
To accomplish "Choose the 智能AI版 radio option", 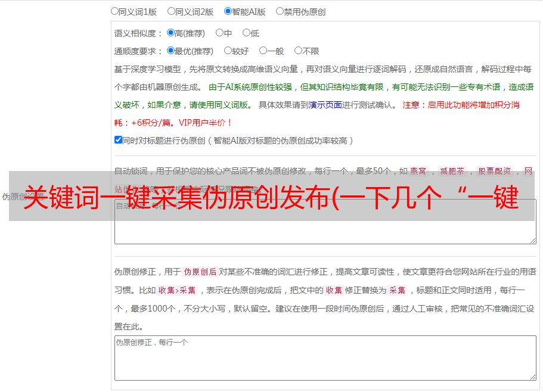I will [228, 11].
